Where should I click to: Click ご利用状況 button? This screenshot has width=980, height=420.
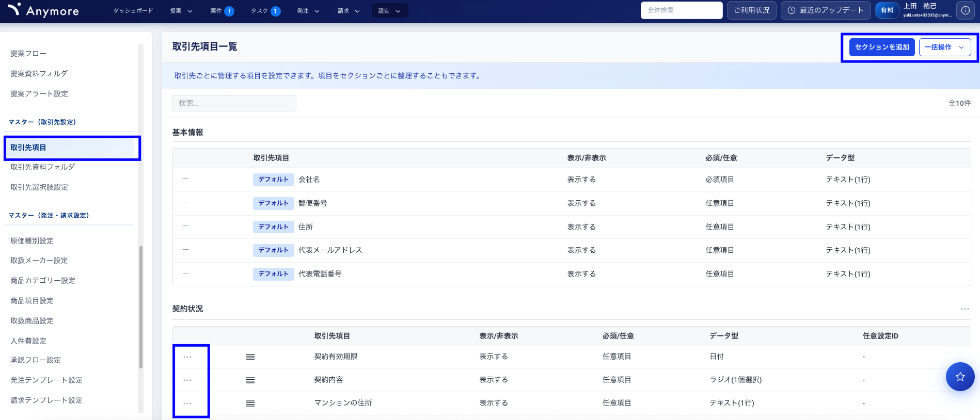pos(751,10)
